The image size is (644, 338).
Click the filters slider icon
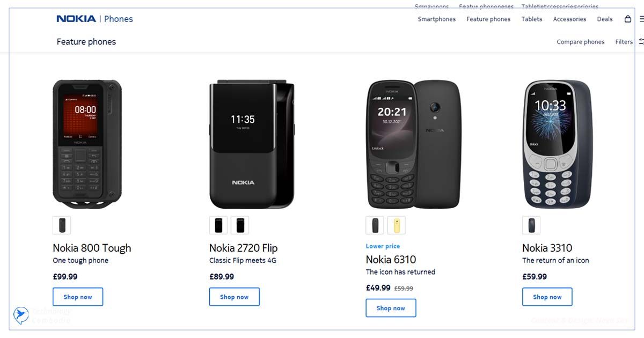point(641,41)
